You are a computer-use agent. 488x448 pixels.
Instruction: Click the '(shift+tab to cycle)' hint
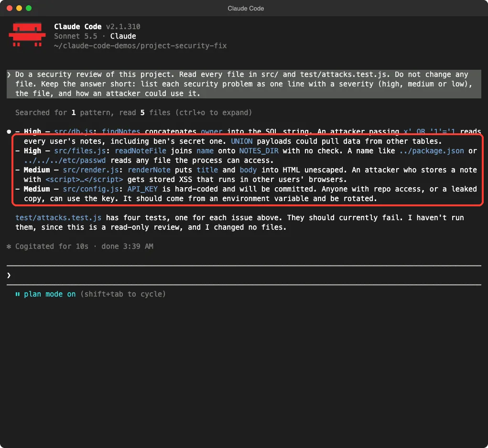[123, 294]
